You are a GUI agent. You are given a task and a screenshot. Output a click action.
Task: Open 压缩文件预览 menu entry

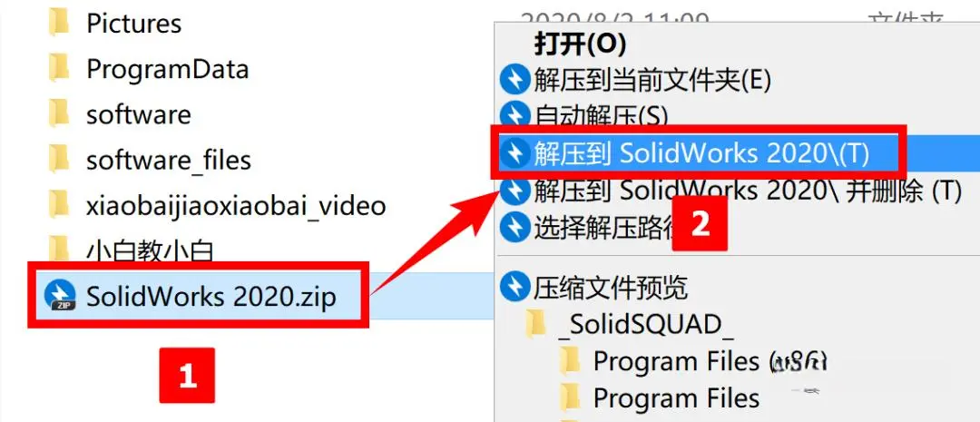click(x=610, y=287)
